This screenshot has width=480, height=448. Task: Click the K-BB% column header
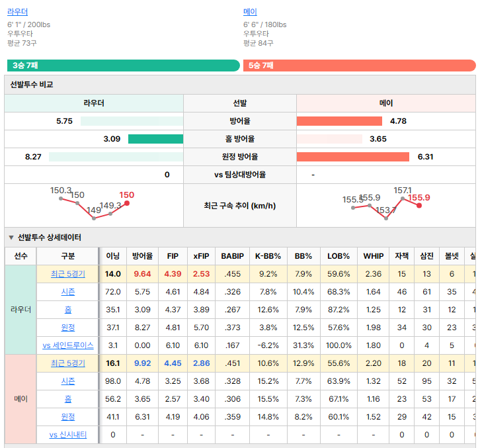268,256
